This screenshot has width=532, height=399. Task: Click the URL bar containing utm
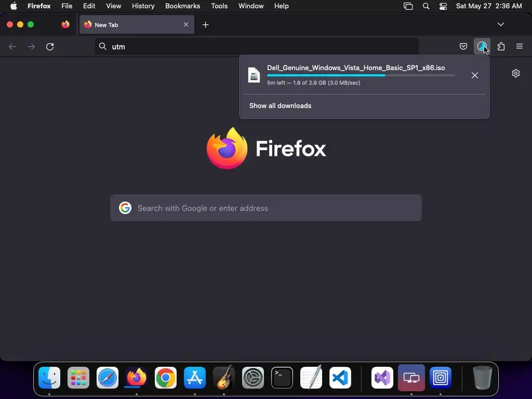coord(257,46)
